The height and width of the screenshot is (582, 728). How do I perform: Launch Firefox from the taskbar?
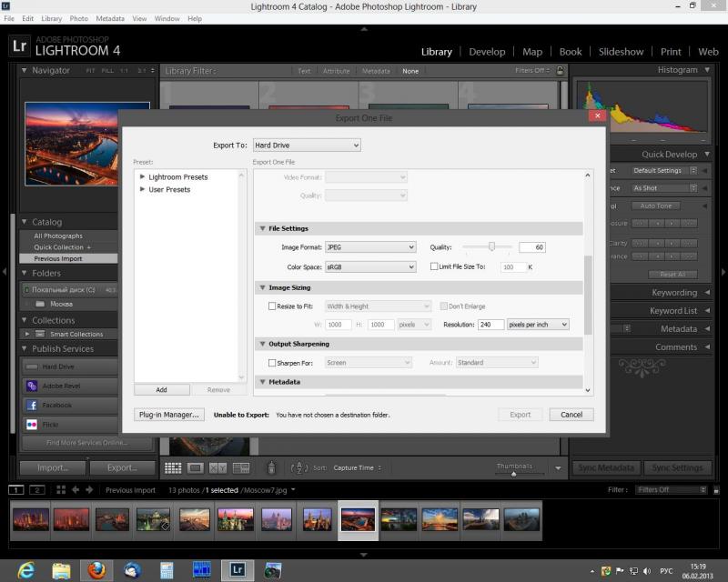click(x=96, y=570)
